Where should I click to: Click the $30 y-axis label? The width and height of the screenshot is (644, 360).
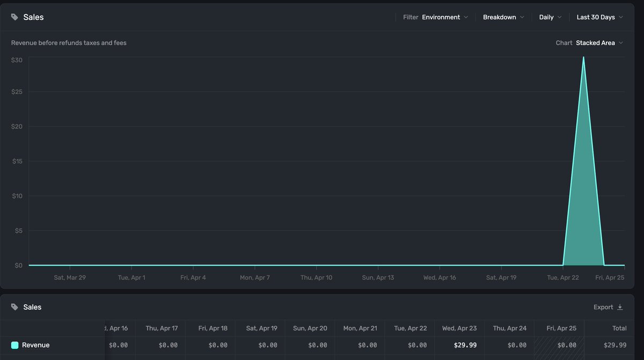point(17,60)
